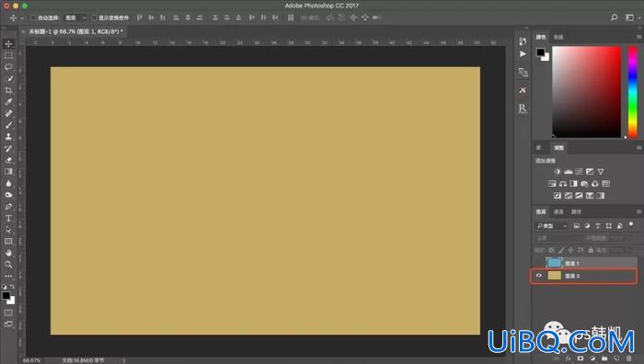Select the Zoom tool

click(x=8, y=265)
